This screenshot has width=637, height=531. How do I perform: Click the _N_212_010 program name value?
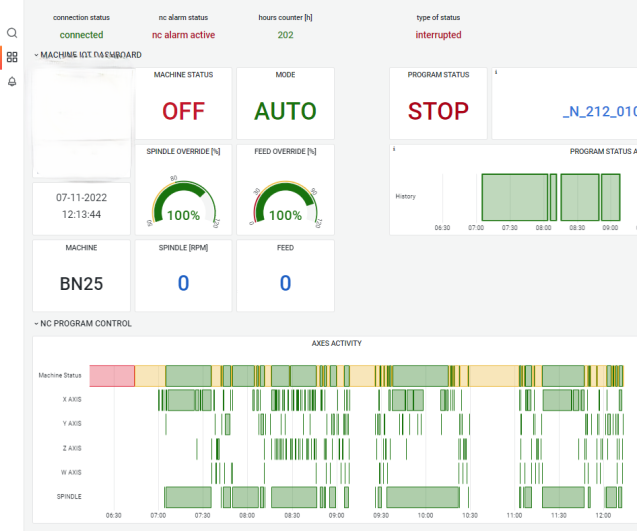(599, 111)
